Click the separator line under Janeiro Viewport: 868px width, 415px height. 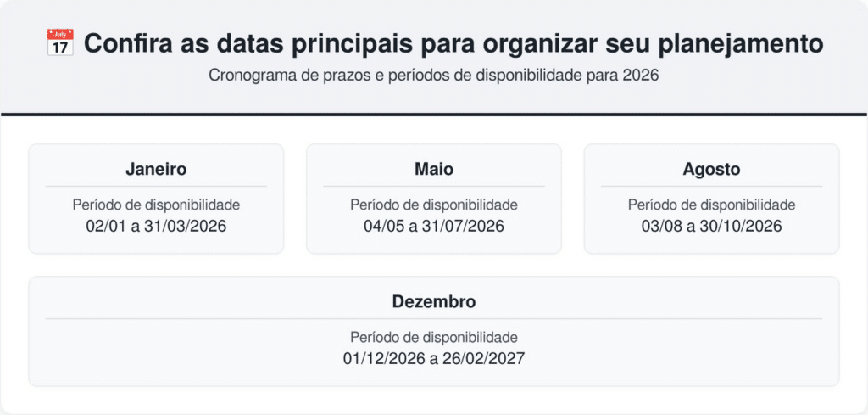tap(156, 186)
